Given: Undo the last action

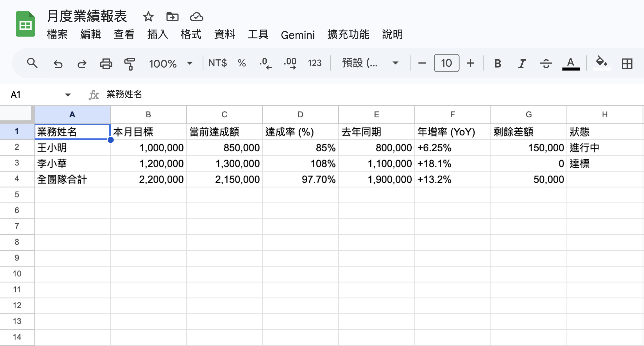Looking at the screenshot, I should pyautogui.click(x=58, y=63).
